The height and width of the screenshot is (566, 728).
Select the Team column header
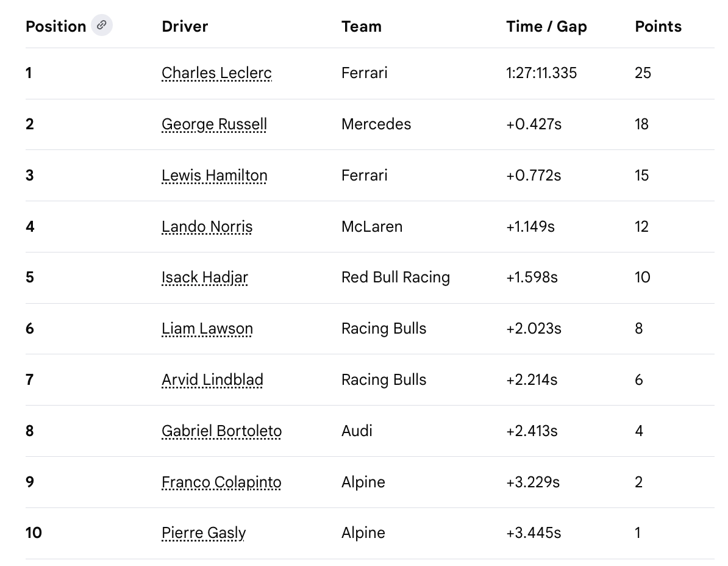click(x=361, y=26)
